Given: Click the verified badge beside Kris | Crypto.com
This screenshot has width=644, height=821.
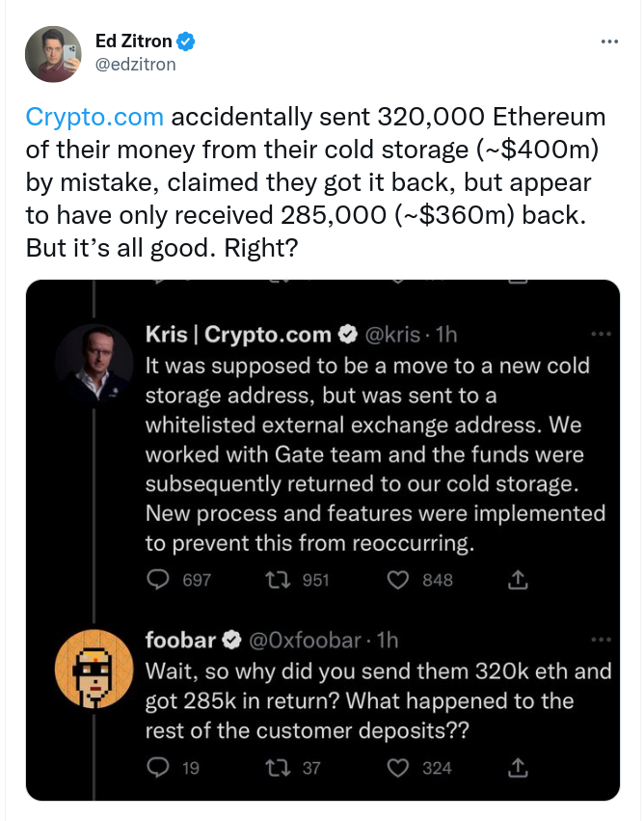Looking at the screenshot, I should pos(346,335).
